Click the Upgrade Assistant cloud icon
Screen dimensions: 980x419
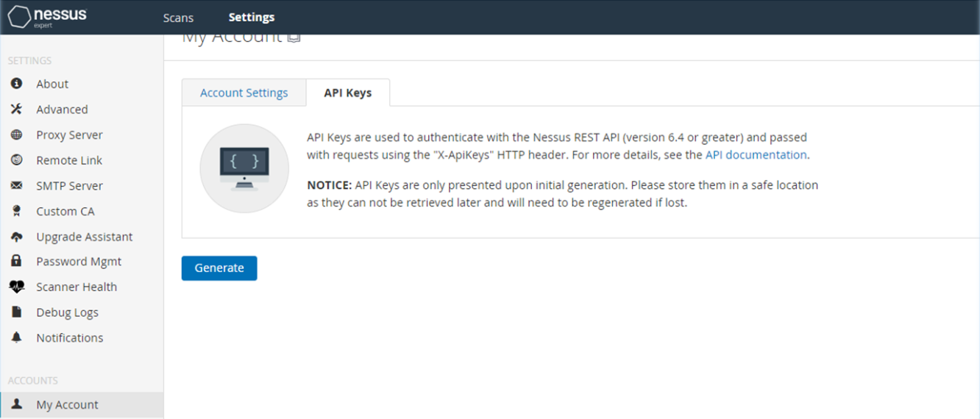(16, 237)
